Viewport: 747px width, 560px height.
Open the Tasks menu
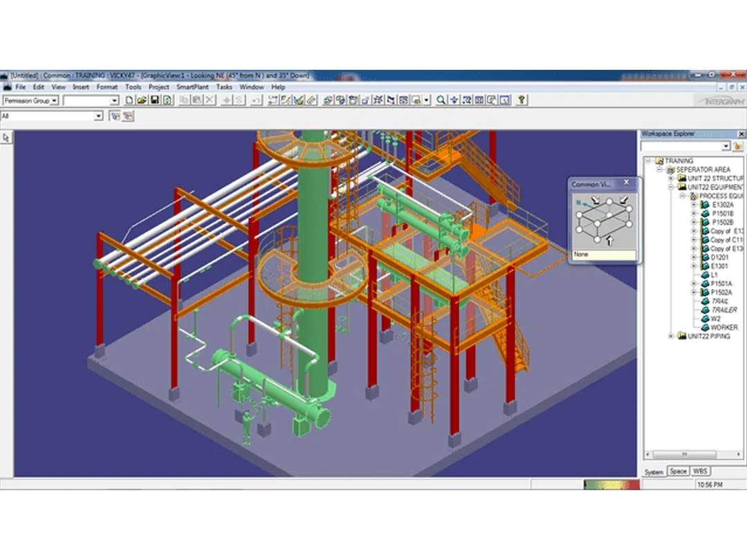223,87
